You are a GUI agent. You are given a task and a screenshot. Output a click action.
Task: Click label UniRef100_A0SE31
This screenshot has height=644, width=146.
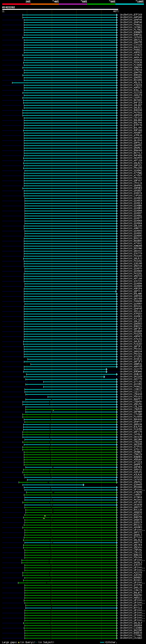[x=131, y=359]
